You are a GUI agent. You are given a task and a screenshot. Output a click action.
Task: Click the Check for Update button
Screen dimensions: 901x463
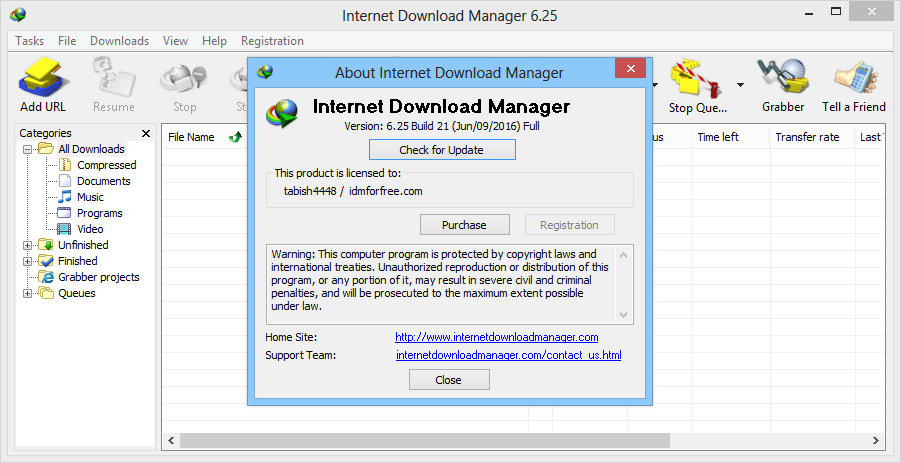pyautogui.click(x=442, y=150)
